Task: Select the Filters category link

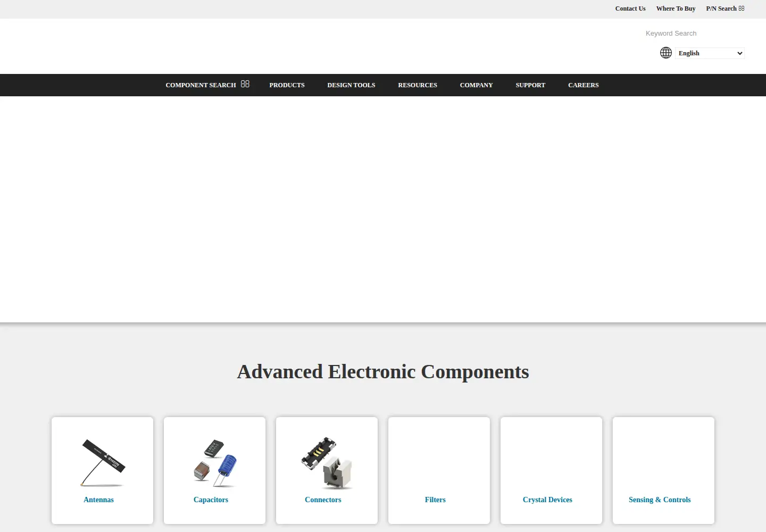Action: coord(435,500)
